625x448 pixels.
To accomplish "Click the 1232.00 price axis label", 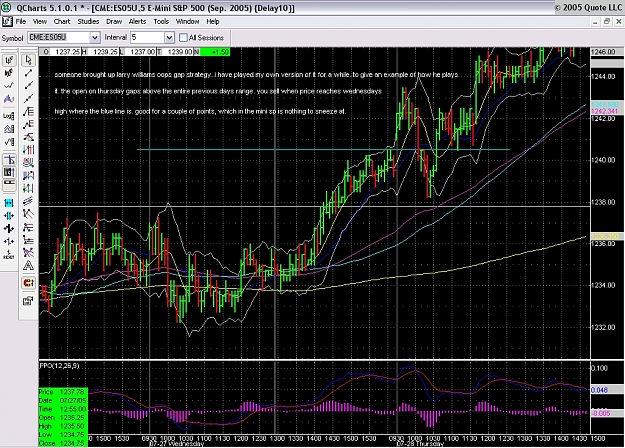I will tap(603, 328).
